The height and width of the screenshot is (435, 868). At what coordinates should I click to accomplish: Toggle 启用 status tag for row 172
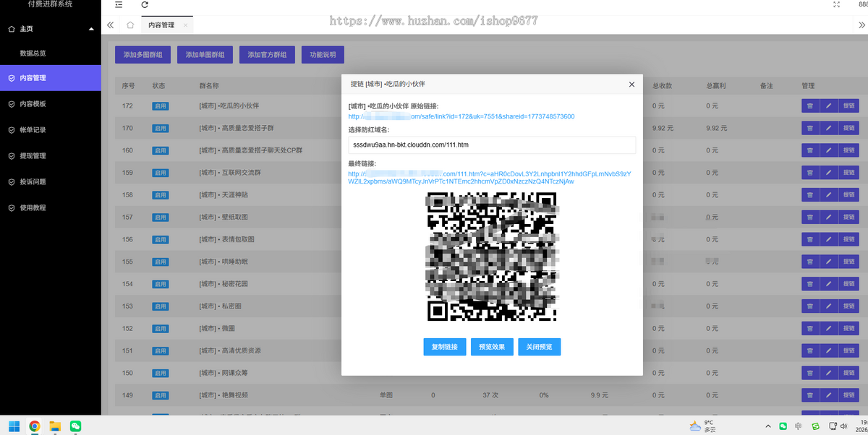(x=160, y=106)
